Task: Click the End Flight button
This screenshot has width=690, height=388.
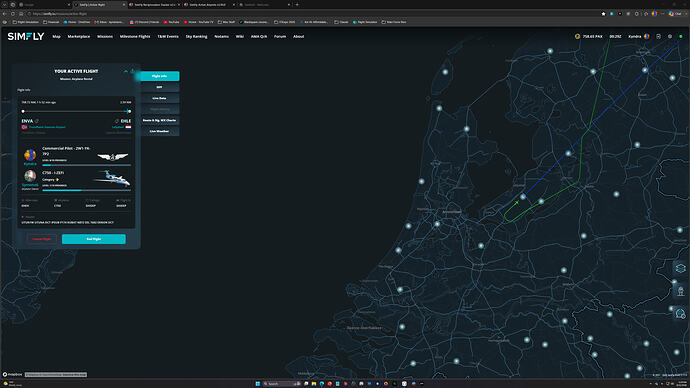Action: click(x=94, y=239)
